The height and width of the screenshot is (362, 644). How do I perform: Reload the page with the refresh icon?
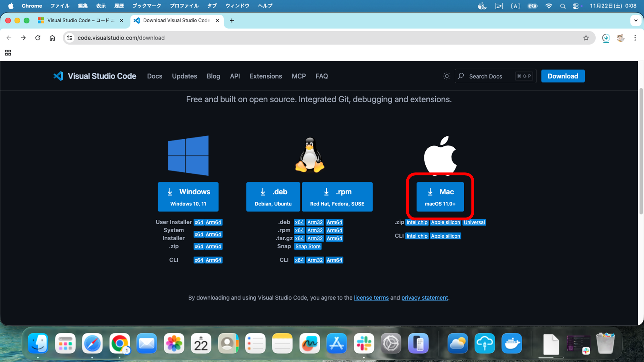(38, 38)
